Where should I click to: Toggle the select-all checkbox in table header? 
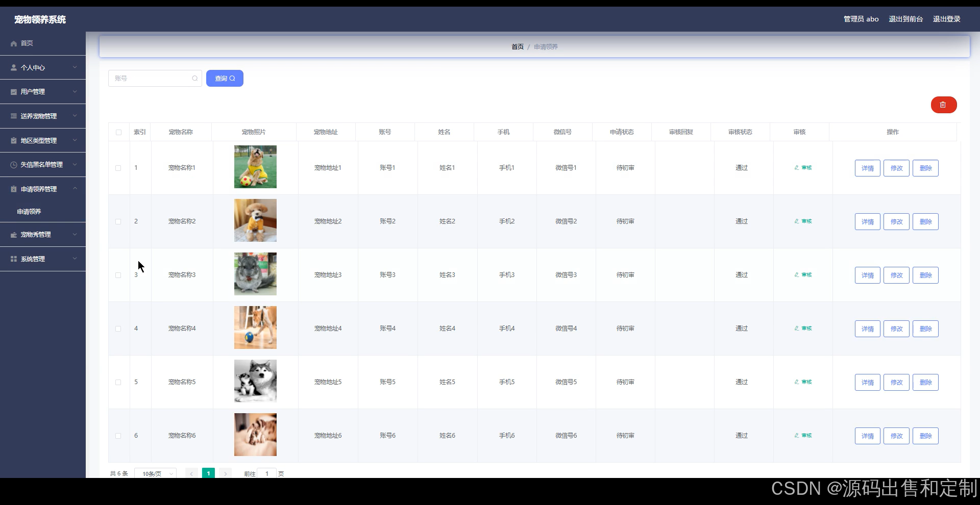[x=118, y=132]
